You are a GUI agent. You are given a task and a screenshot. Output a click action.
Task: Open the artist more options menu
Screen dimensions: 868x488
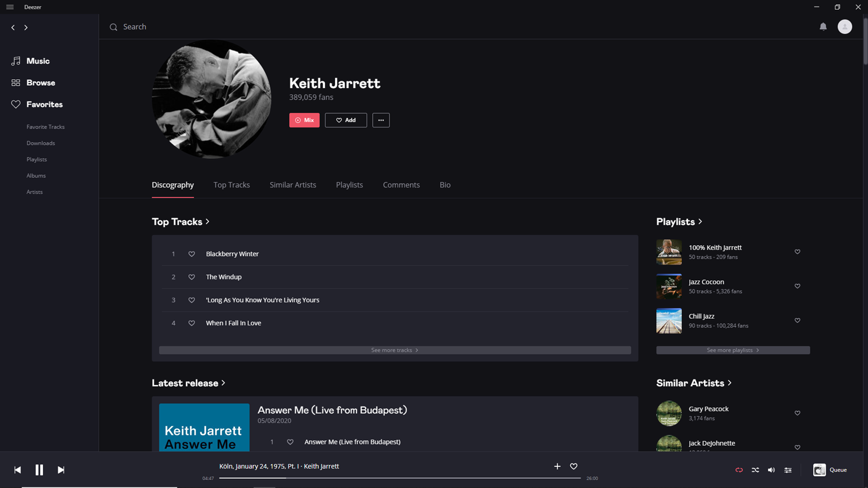381,120
